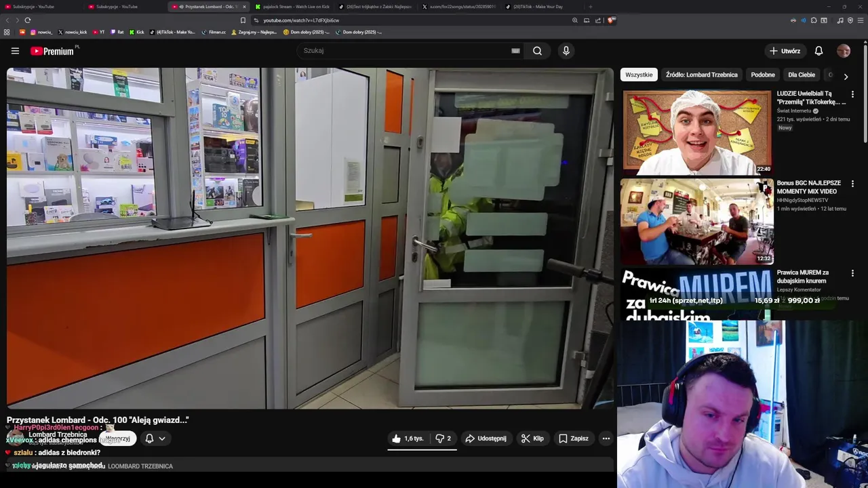Viewport: 868px width, 488px height.
Task: Create a clip with Klip button
Action: click(532, 439)
